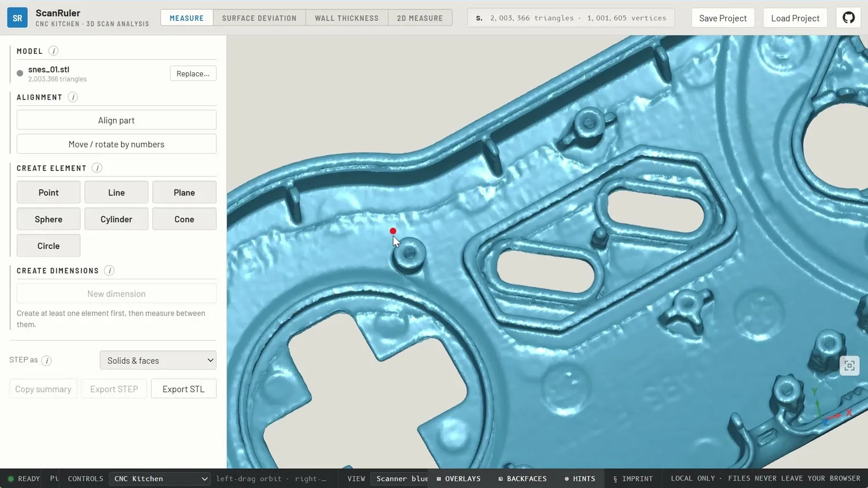This screenshot has height=488, width=868.
Task: Open the Imprint link
Action: pos(632,479)
